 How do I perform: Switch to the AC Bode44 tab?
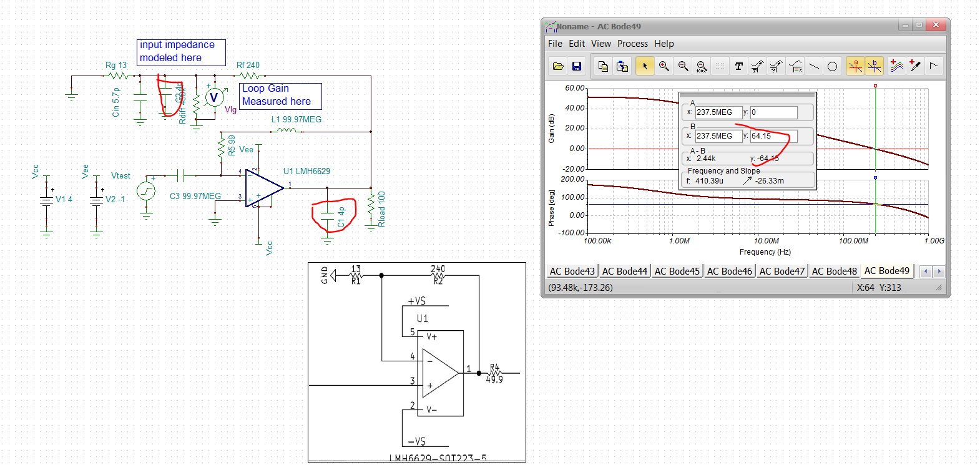coord(625,272)
